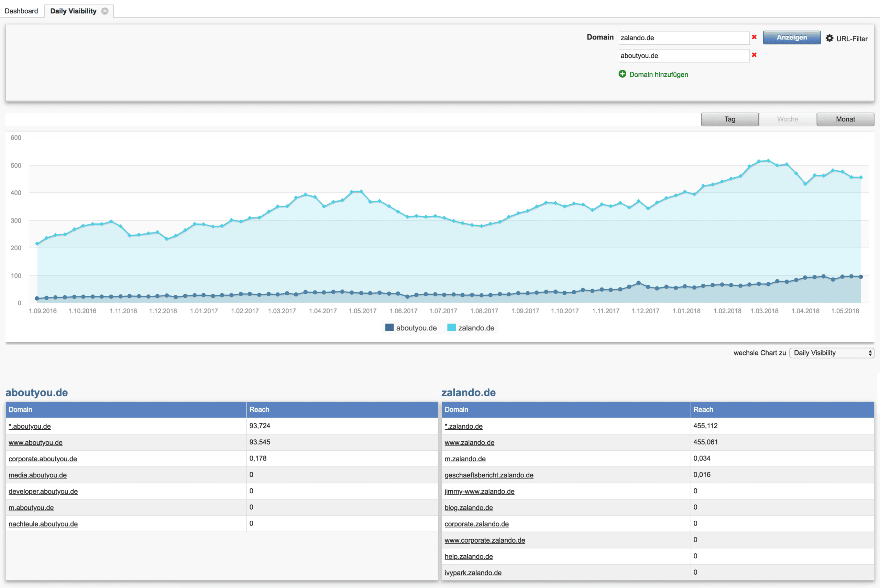Click the aboutyou.de table heading
The image size is (880, 588).
pos(37,393)
